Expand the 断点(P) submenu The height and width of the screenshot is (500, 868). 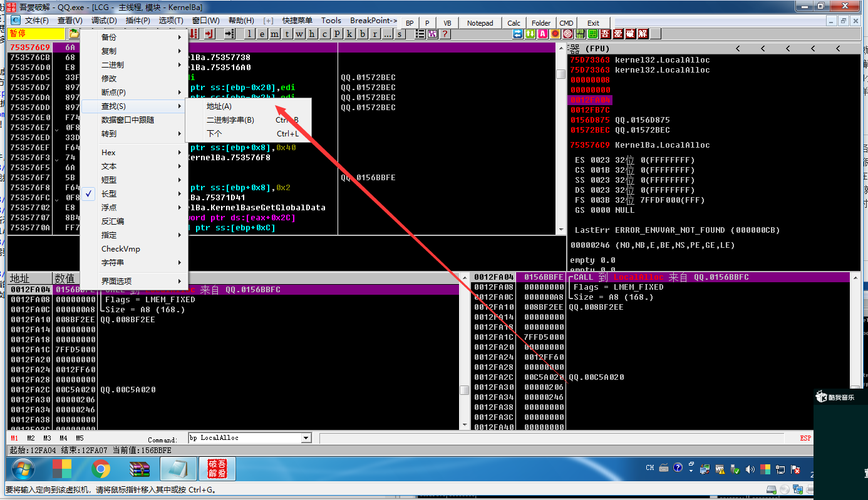pyautogui.click(x=134, y=92)
